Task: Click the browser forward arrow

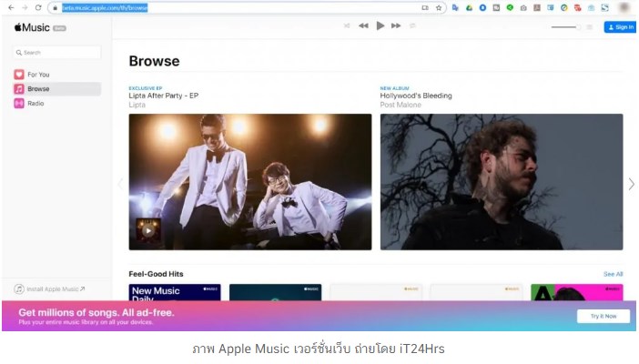Action: [25, 8]
